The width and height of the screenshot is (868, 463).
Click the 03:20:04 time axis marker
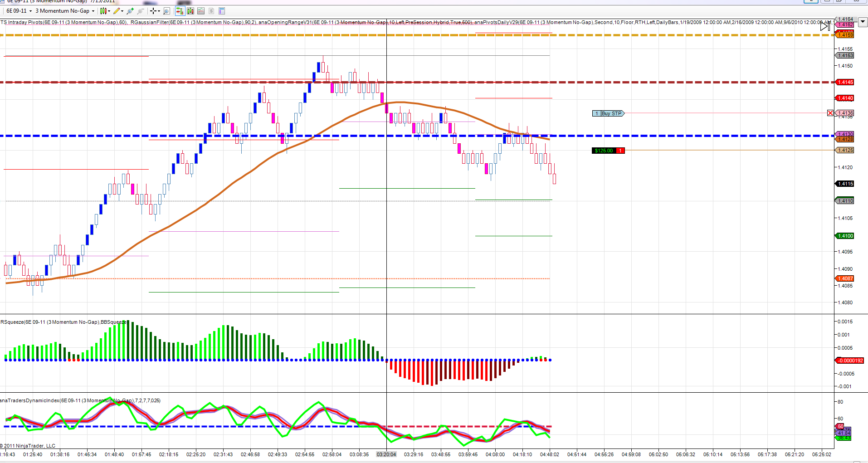(386, 454)
